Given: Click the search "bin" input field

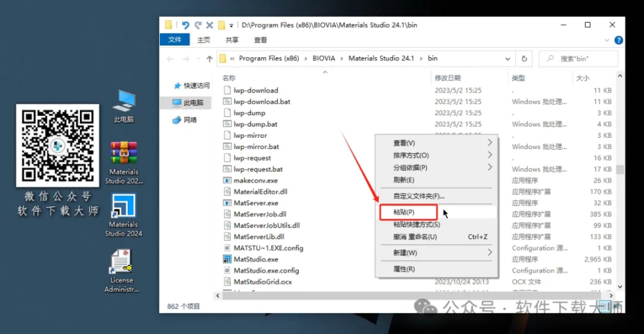Looking at the screenshot, I should point(579,58).
